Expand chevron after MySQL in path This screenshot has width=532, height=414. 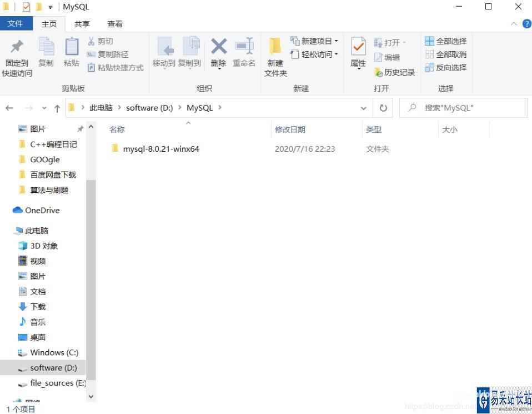[x=220, y=108]
